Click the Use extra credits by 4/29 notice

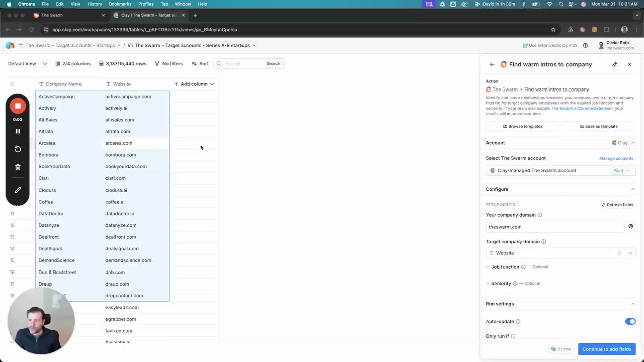550,45
